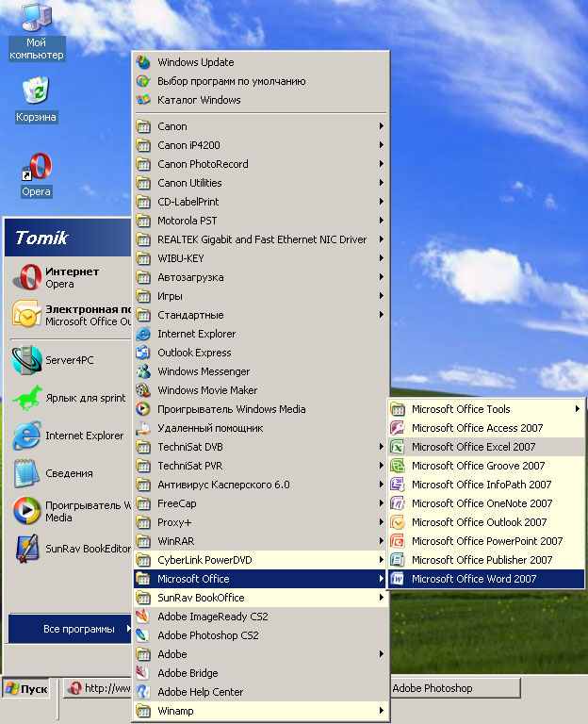Choose Выбор программ по умолчанию
588x724 pixels.
tap(261, 81)
